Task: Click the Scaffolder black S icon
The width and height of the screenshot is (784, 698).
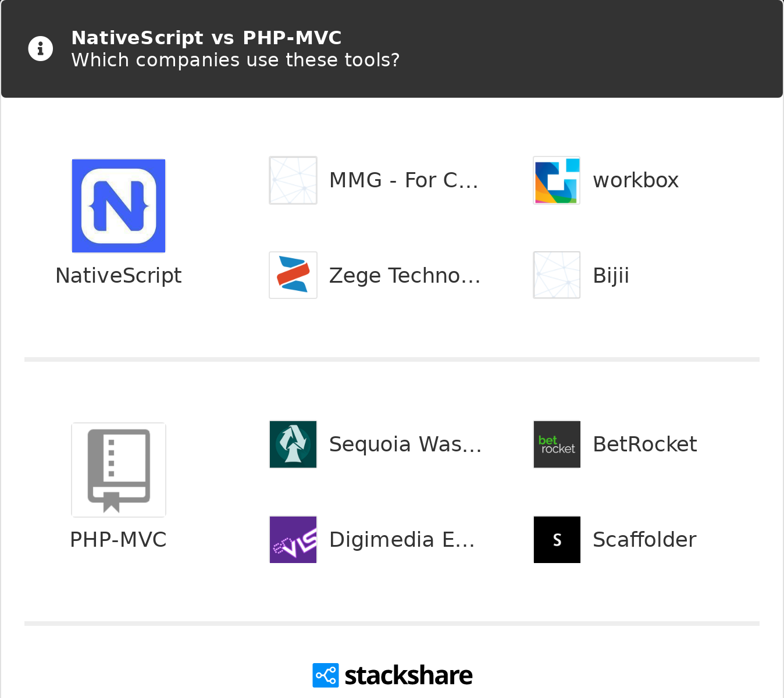Action: tap(557, 540)
